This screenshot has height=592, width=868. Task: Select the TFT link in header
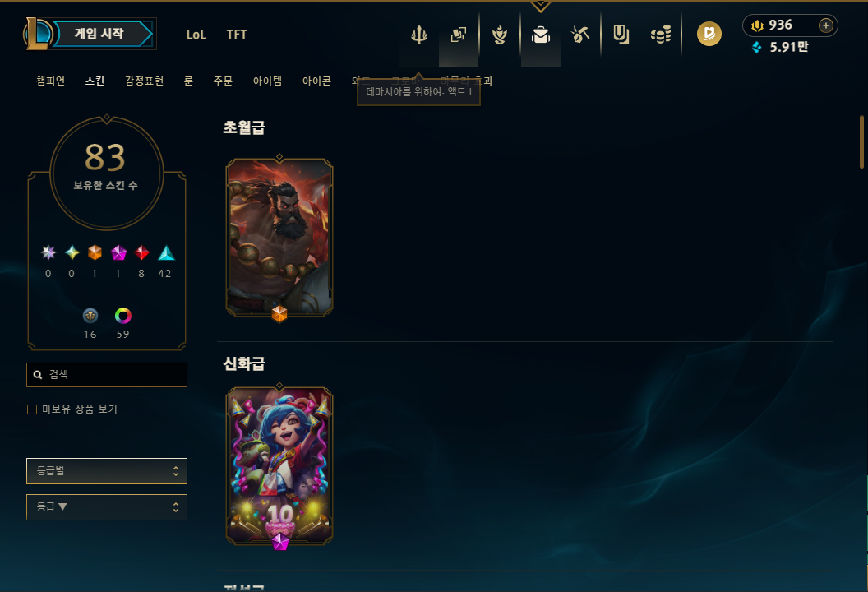[237, 35]
